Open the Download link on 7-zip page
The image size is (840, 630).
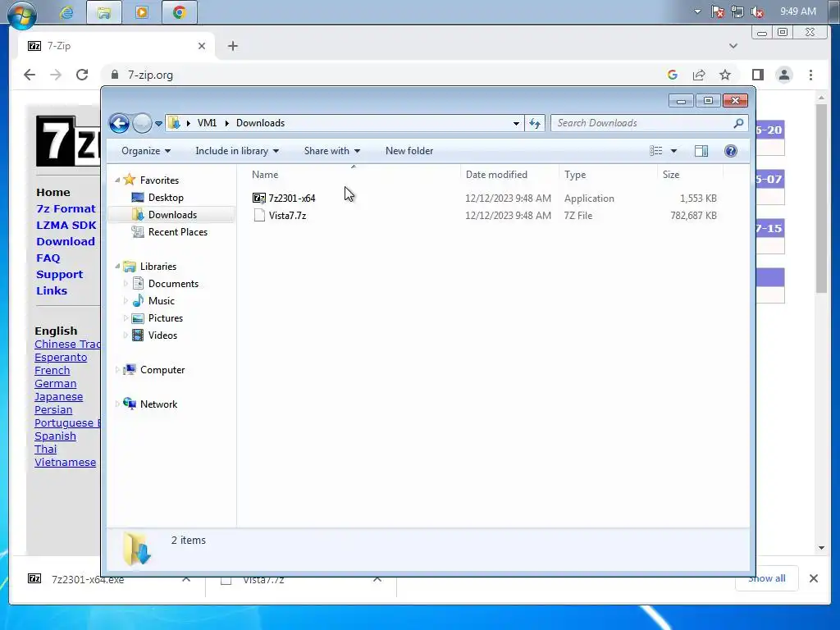point(66,242)
